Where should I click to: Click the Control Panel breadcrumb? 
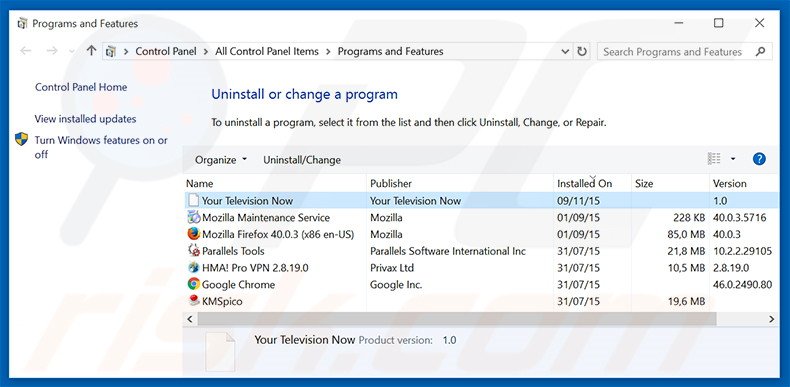(166, 51)
